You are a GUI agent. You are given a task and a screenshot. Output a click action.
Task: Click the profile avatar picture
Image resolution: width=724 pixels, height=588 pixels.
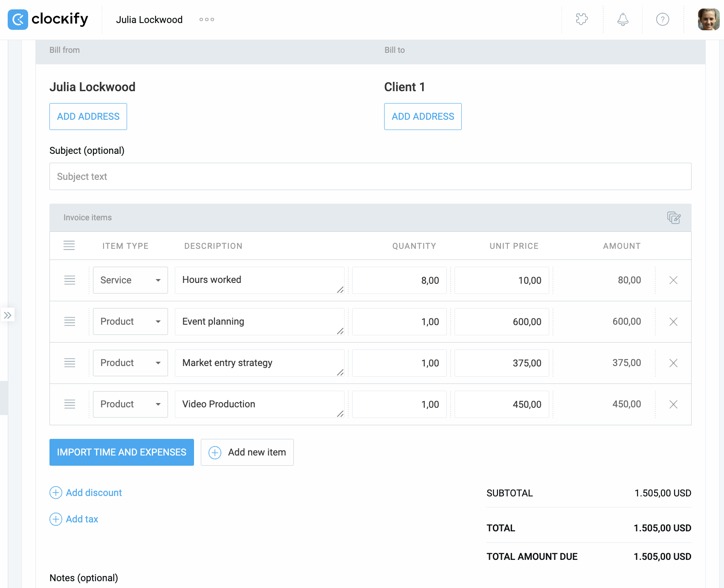click(708, 20)
